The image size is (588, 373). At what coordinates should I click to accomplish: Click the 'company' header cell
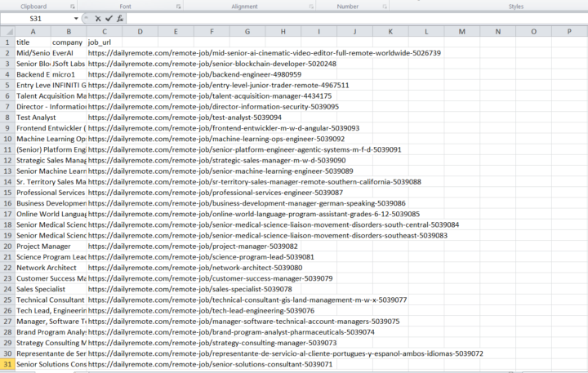pos(69,42)
